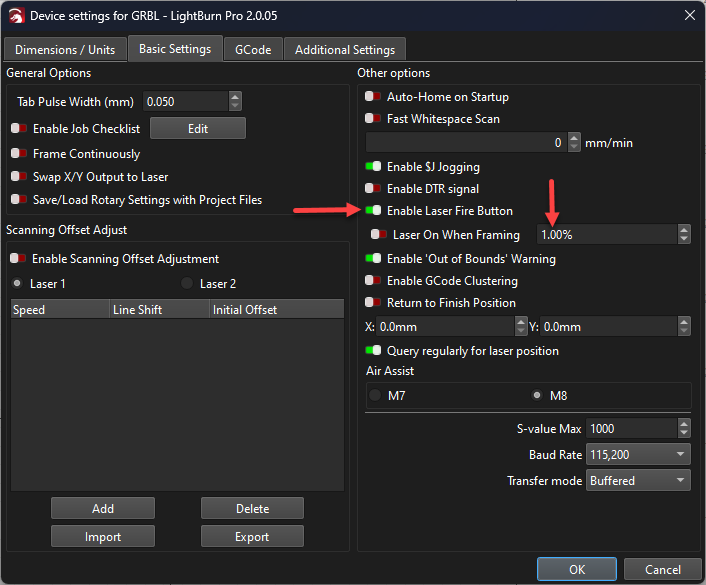
Task: Toggle Auto-Home on Startup switch
Action: pyautogui.click(x=374, y=97)
